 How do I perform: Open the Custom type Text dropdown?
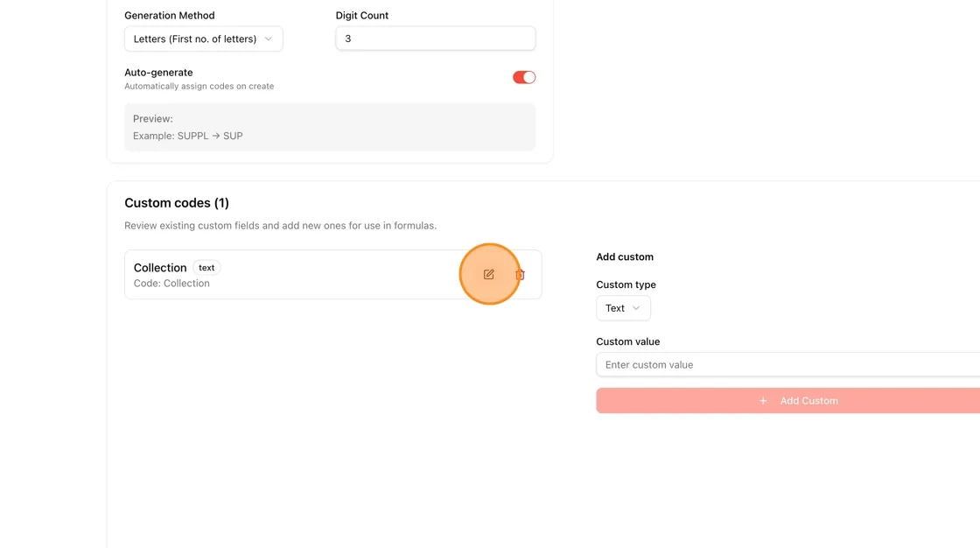(x=623, y=308)
